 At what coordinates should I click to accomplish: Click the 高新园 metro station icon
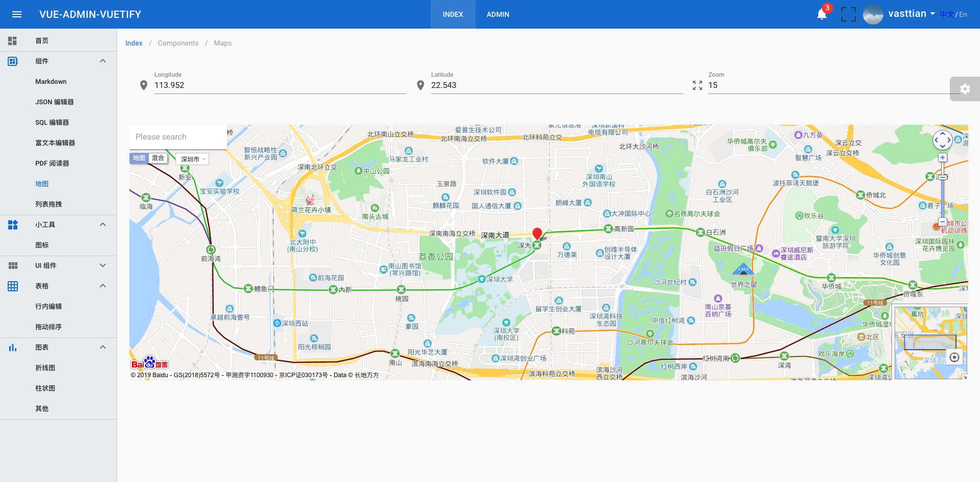click(x=608, y=228)
